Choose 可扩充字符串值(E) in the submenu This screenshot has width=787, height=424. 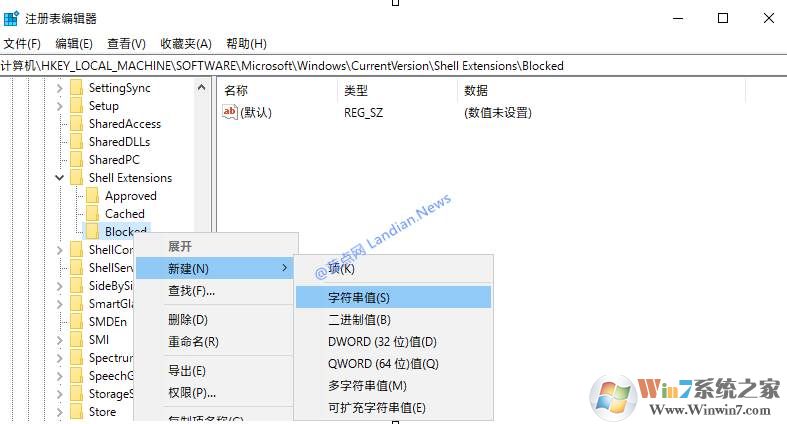point(394,408)
